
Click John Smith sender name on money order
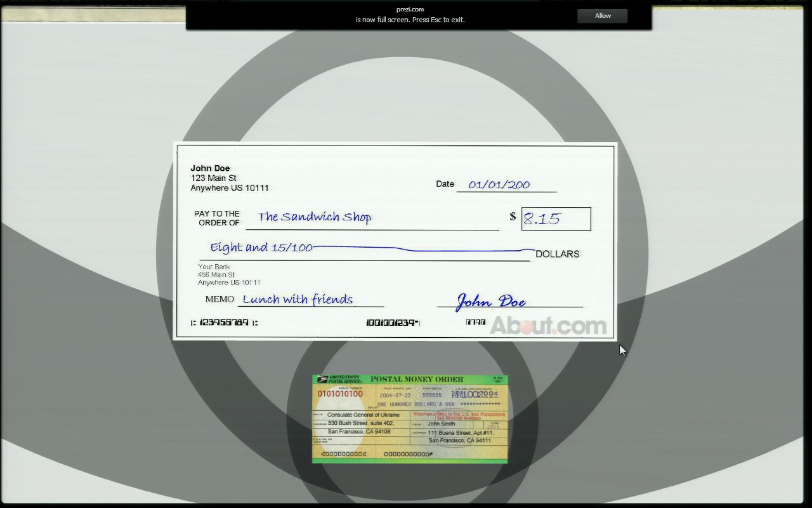coord(441,424)
